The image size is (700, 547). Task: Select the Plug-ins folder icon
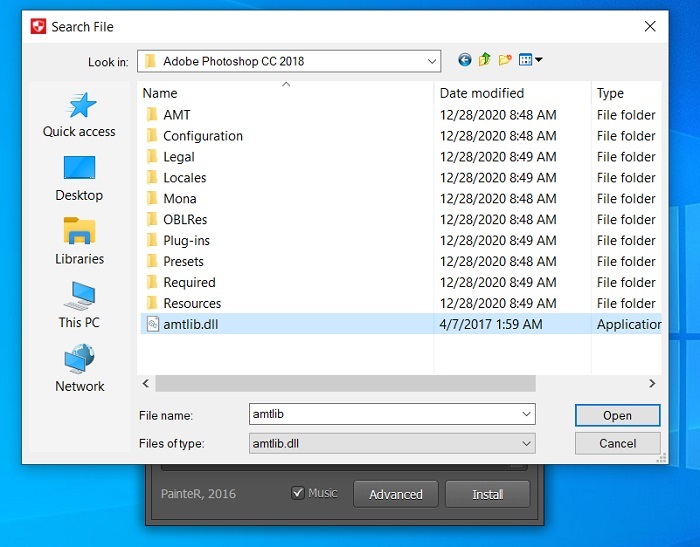point(152,240)
